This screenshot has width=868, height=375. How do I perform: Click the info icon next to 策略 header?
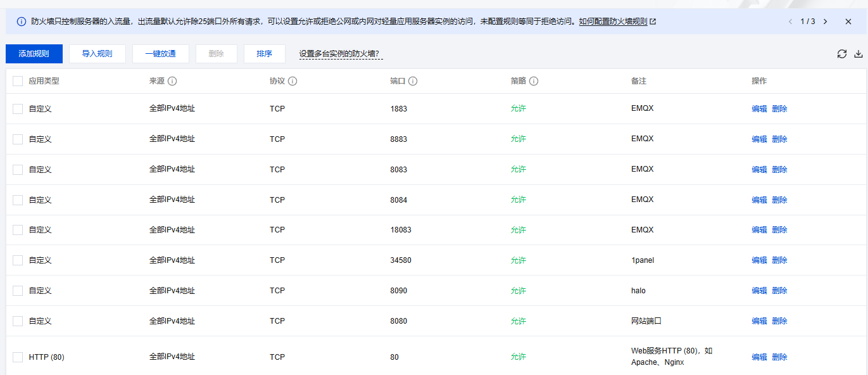[x=534, y=81]
